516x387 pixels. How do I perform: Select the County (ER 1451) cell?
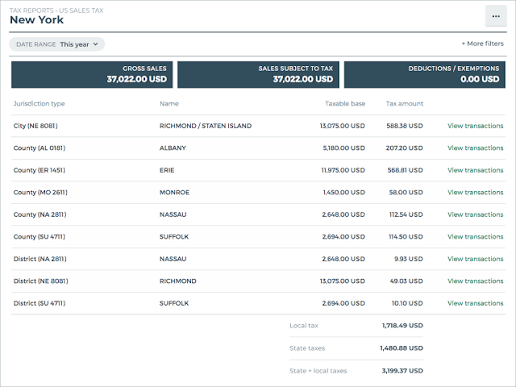coord(39,170)
